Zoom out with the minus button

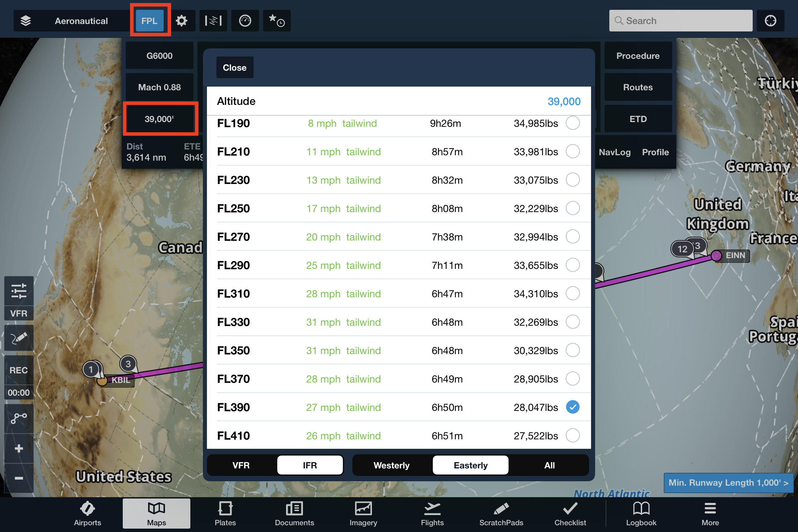tap(19, 478)
